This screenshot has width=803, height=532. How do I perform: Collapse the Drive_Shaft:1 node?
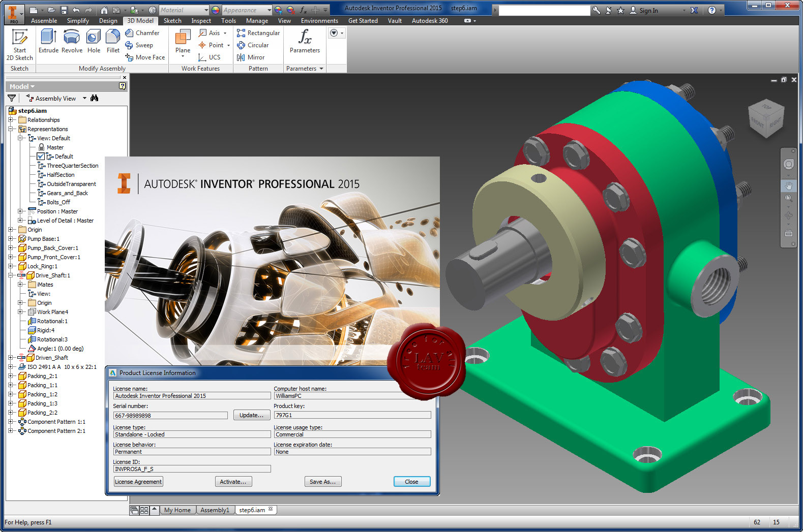pos(11,275)
